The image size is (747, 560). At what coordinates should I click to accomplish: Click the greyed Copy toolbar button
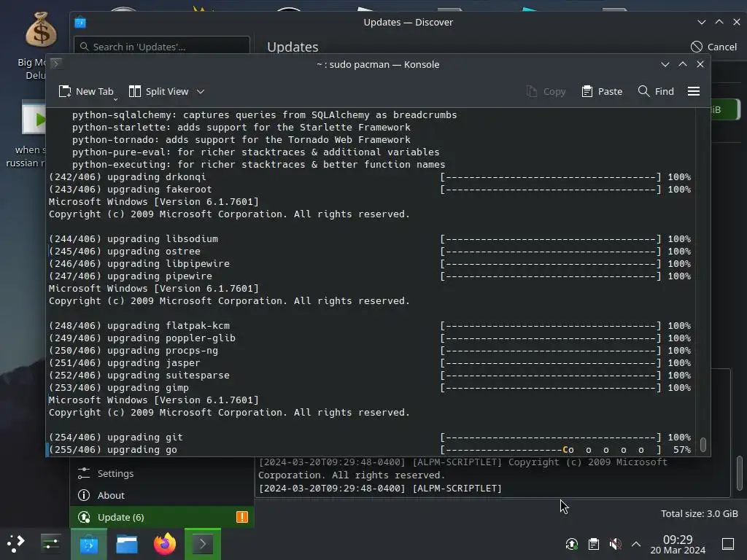pos(546,91)
